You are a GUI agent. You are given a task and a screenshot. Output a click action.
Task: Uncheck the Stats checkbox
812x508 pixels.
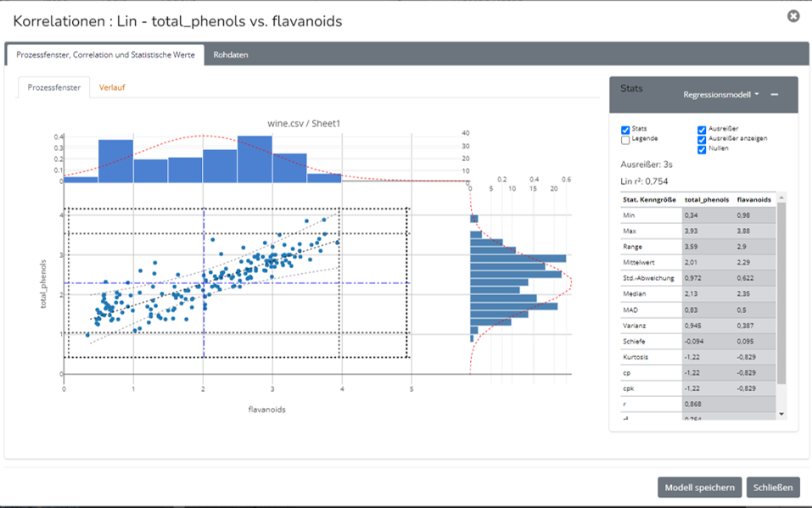626,130
